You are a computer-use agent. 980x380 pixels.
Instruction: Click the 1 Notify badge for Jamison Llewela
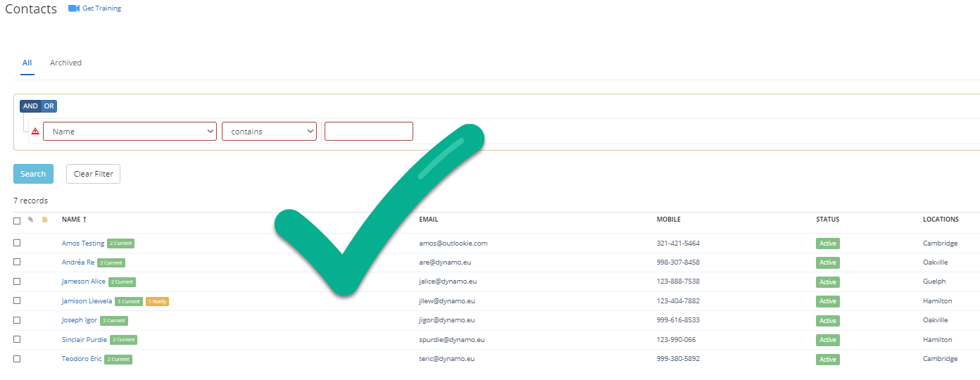157,301
